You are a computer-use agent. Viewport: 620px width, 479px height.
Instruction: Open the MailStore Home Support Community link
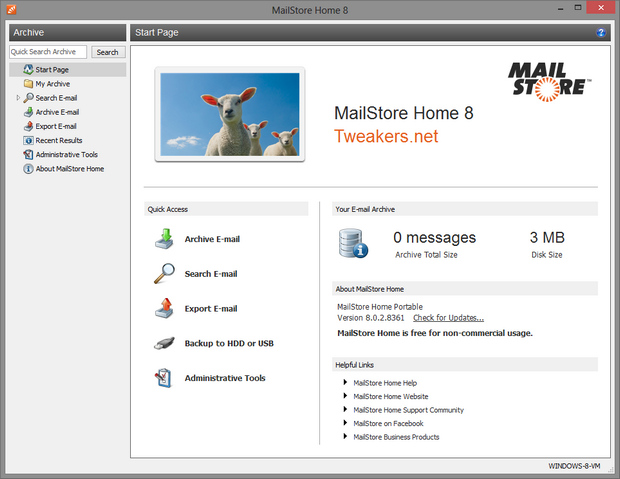pos(408,410)
